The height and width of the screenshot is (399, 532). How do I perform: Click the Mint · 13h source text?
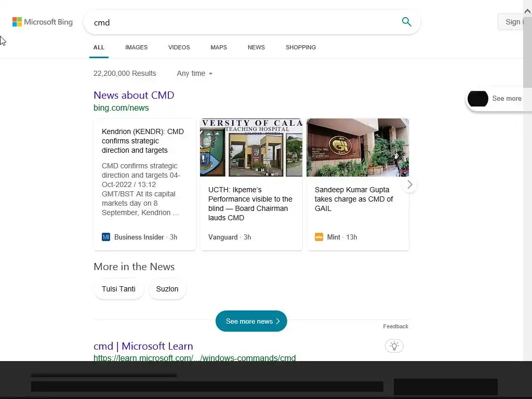[x=342, y=237]
